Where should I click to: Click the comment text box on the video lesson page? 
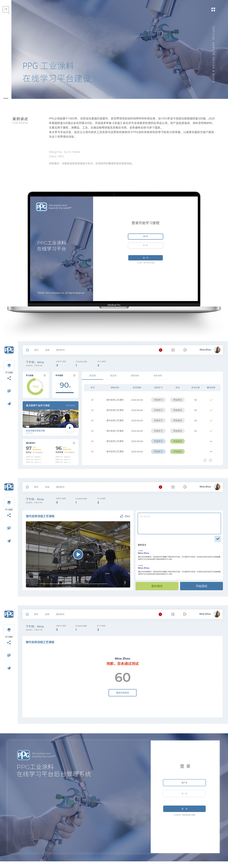[179, 523]
